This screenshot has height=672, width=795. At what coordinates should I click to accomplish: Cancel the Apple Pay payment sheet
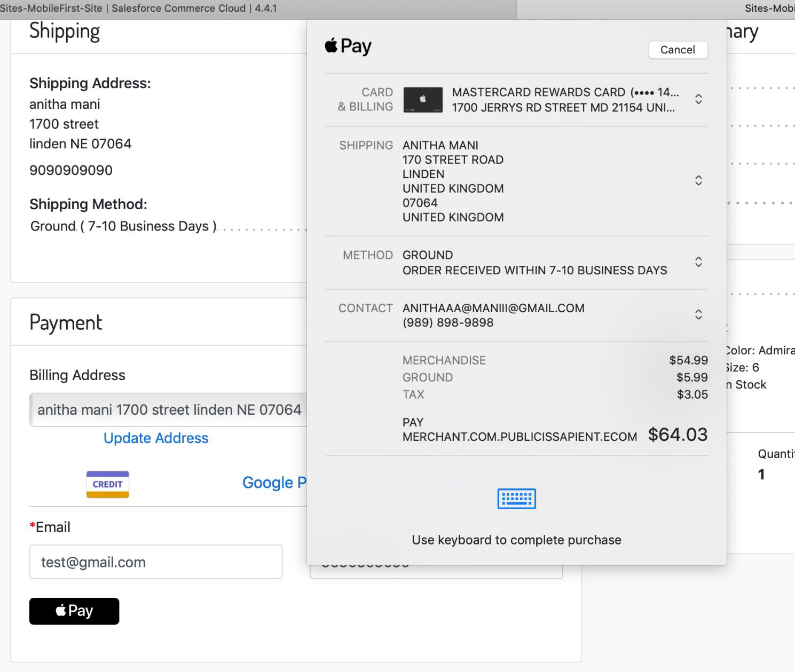pos(678,50)
